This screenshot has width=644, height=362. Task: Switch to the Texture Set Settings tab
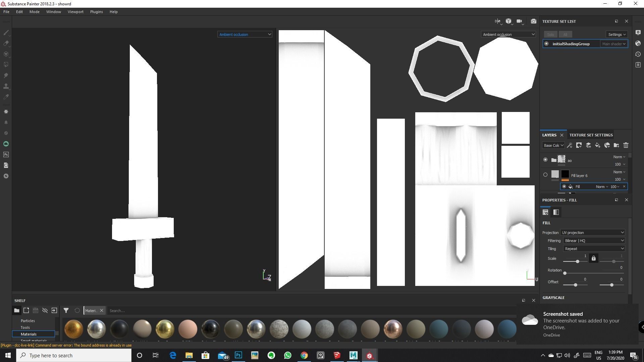coord(591,135)
